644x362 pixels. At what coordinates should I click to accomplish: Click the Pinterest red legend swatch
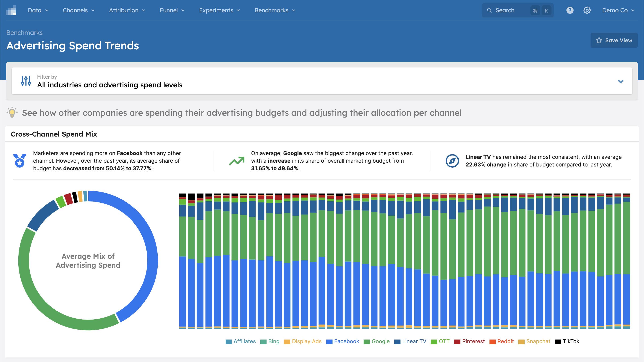click(x=457, y=342)
